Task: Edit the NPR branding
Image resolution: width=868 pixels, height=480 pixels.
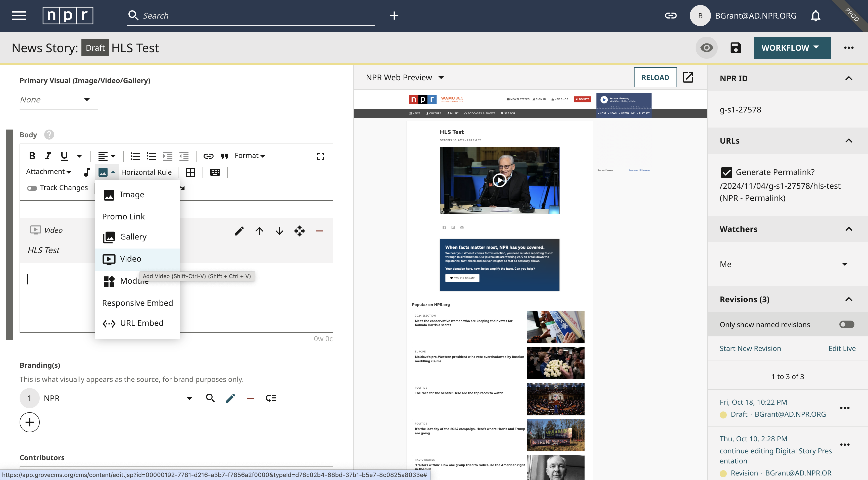Action: coord(230,398)
